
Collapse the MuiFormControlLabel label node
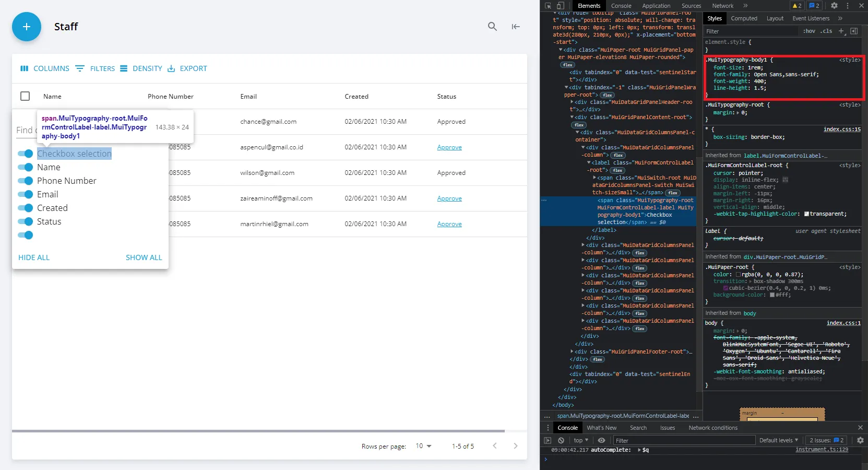point(589,163)
